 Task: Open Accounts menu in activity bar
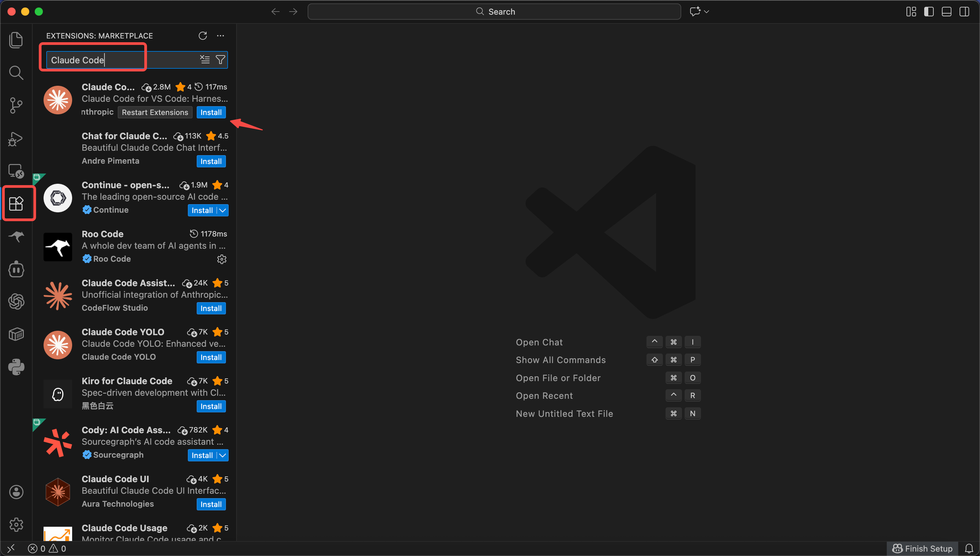point(16,492)
